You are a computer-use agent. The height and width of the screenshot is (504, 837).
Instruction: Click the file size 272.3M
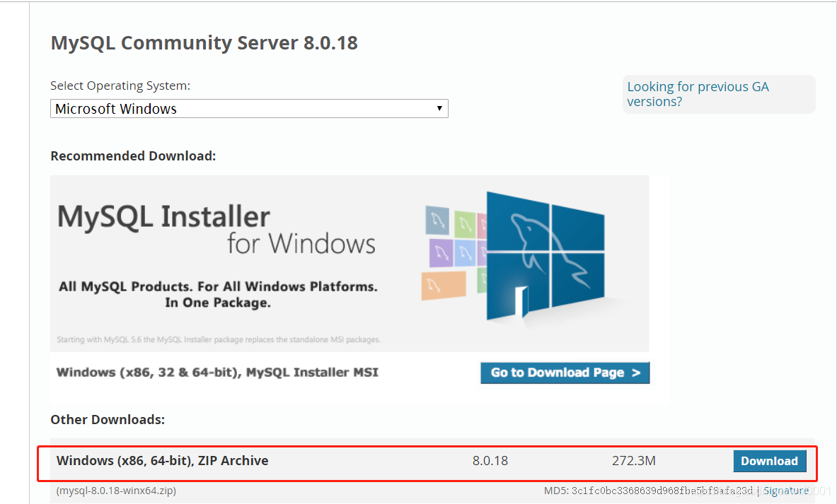pos(634,461)
